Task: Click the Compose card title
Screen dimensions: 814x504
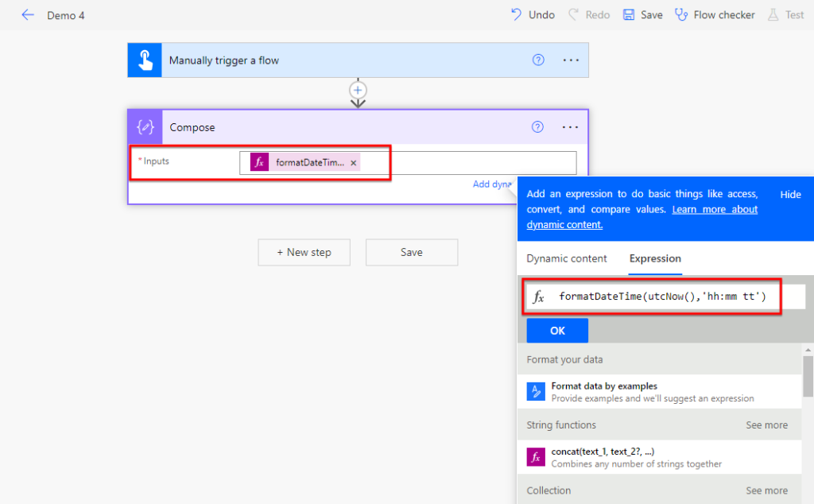Action: [x=192, y=128]
